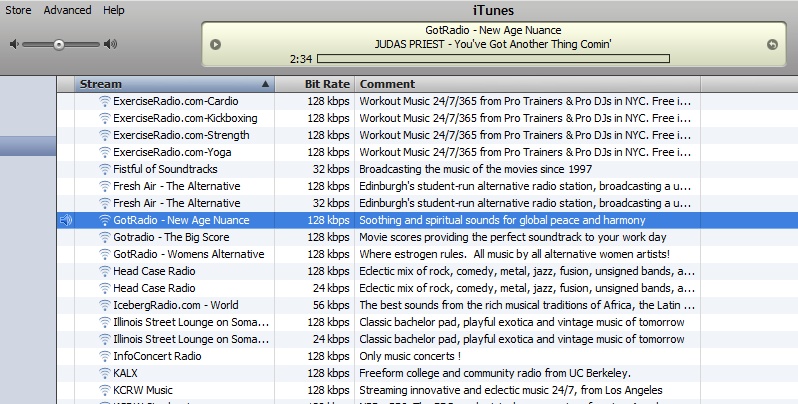Image resolution: width=798 pixels, height=404 pixels.
Task: Click the 56 kbps bit rate cell
Action: 331,305
